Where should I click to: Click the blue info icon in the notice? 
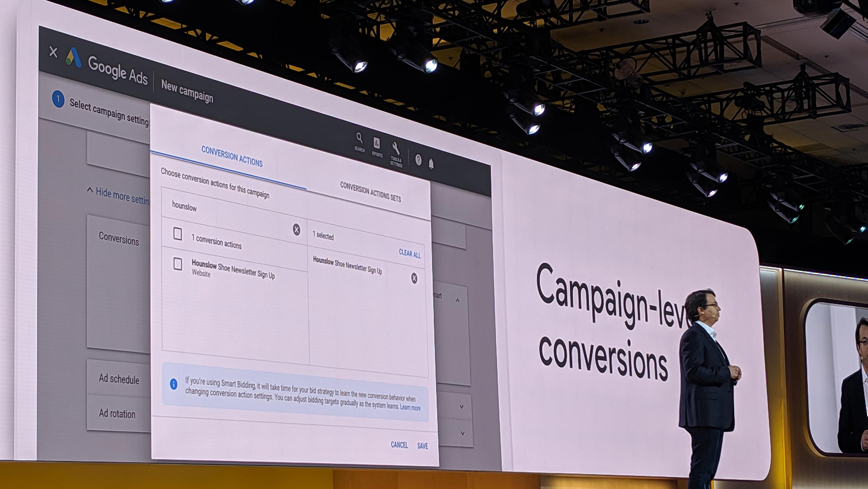click(x=174, y=384)
